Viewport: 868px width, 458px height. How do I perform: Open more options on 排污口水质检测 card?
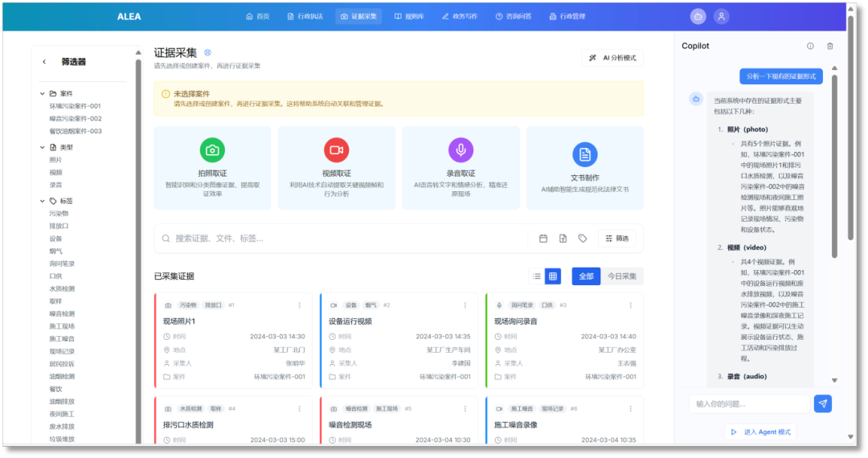300,409
